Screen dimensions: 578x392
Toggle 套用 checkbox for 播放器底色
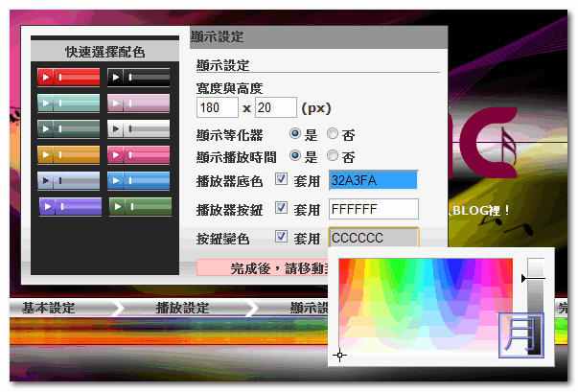coord(281,179)
